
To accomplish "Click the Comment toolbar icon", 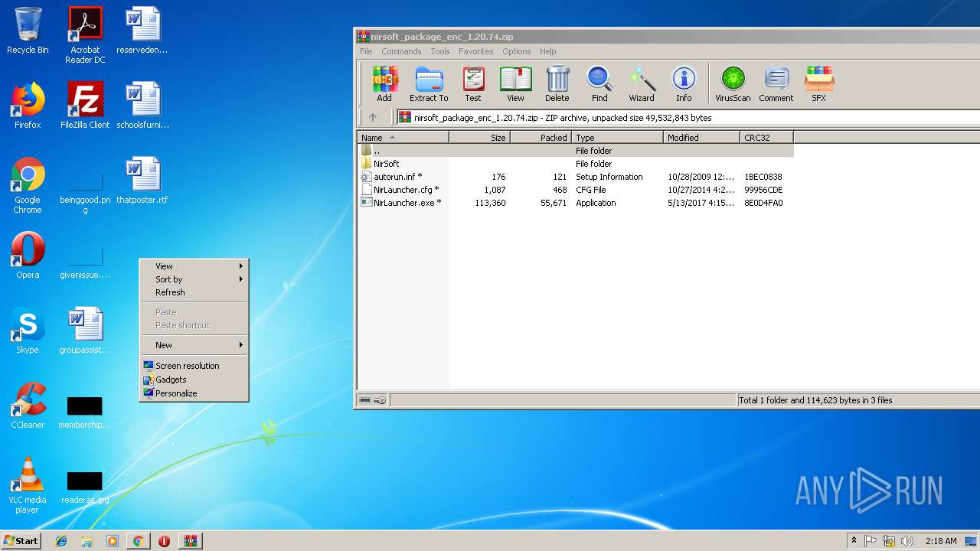I will point(776,84).
